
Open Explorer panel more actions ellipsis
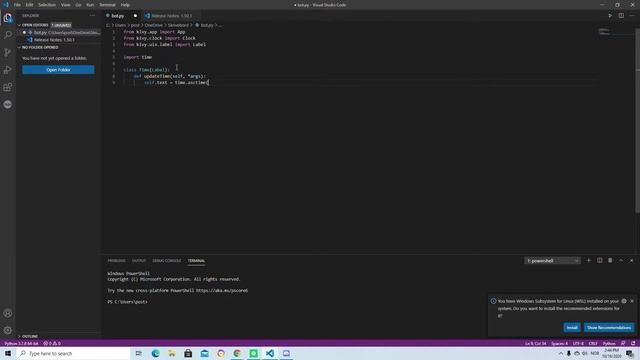92,16
